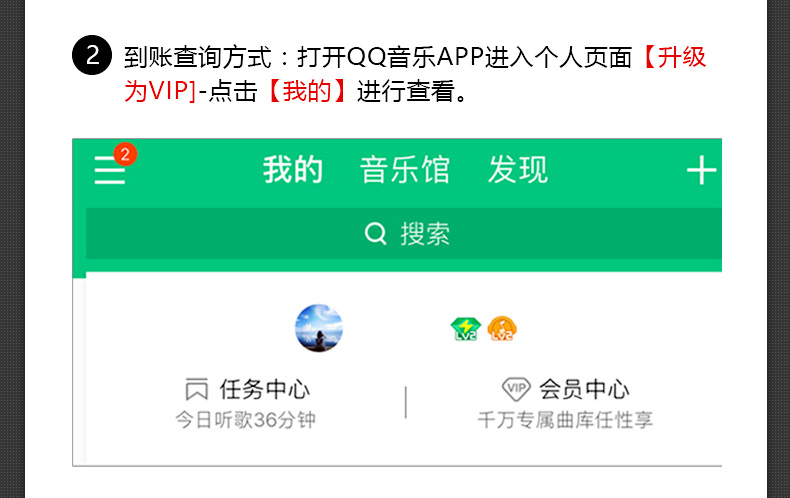This screenshot has height=498, width=790.
Task: Click the task center bookmark icon
Action: [x=196, y=389]
